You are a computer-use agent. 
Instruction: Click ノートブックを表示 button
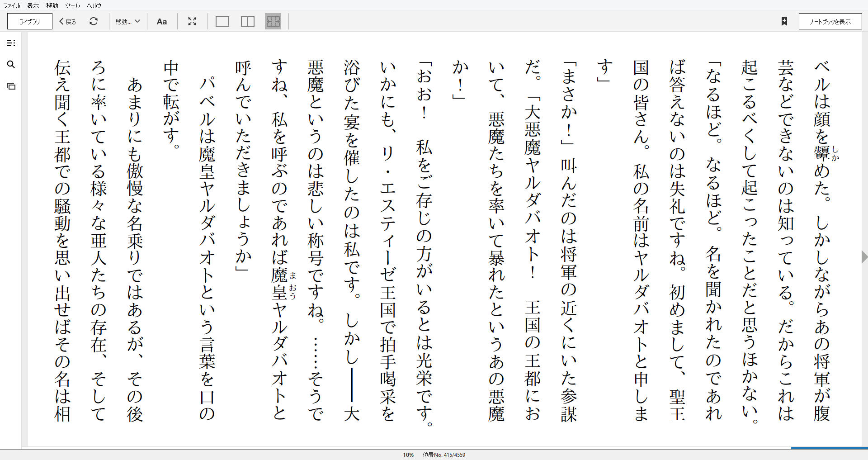tap(830, 21)
